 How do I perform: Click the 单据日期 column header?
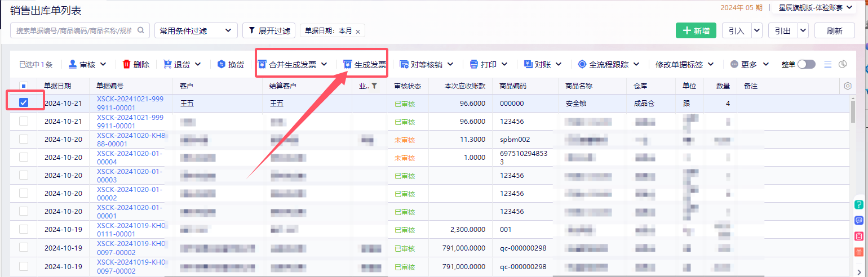pos(57,86)
